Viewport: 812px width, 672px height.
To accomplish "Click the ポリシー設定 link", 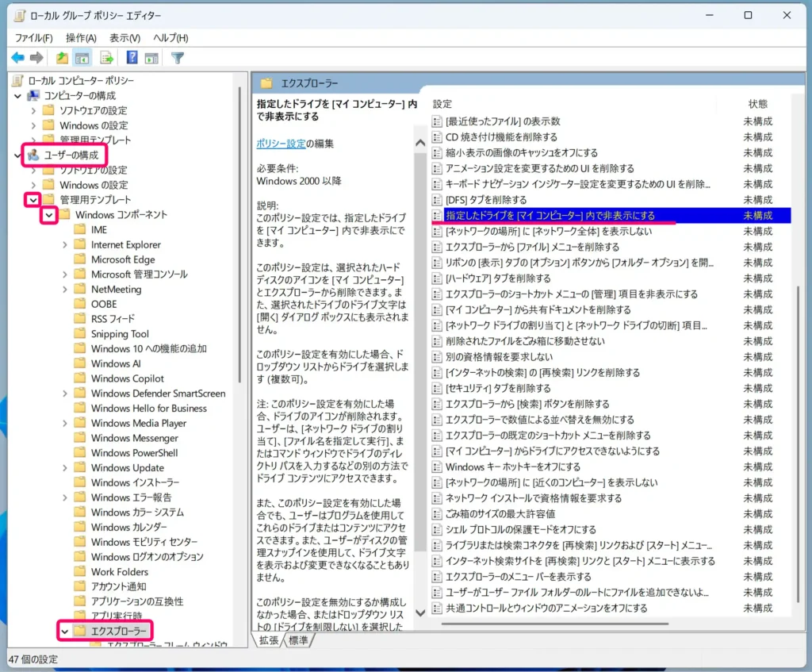I will (281, 144).
